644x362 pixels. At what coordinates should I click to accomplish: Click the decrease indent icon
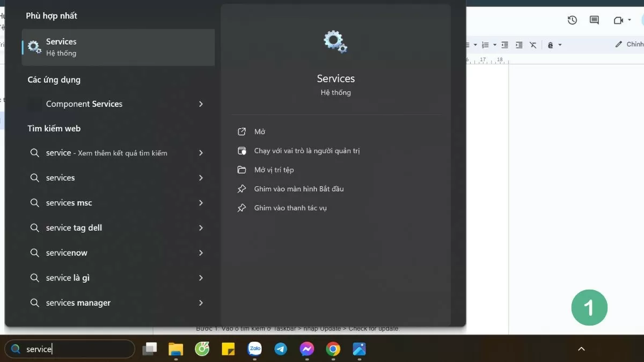504,45
